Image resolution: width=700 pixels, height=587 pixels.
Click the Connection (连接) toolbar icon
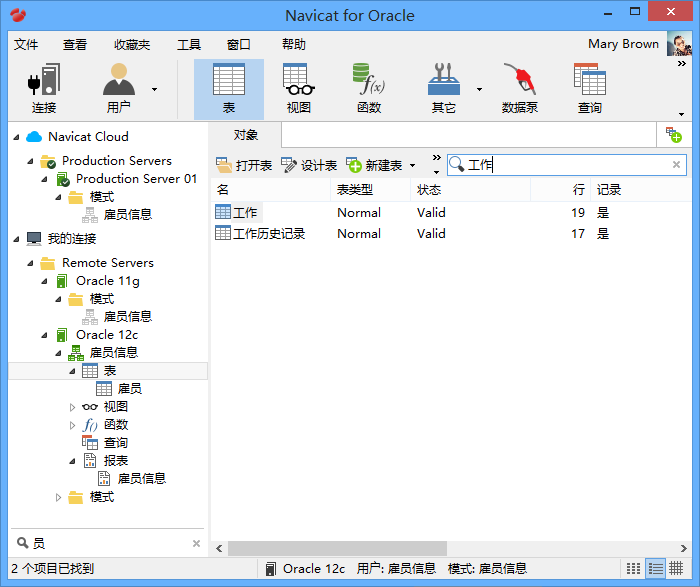[x=44, y=89]
